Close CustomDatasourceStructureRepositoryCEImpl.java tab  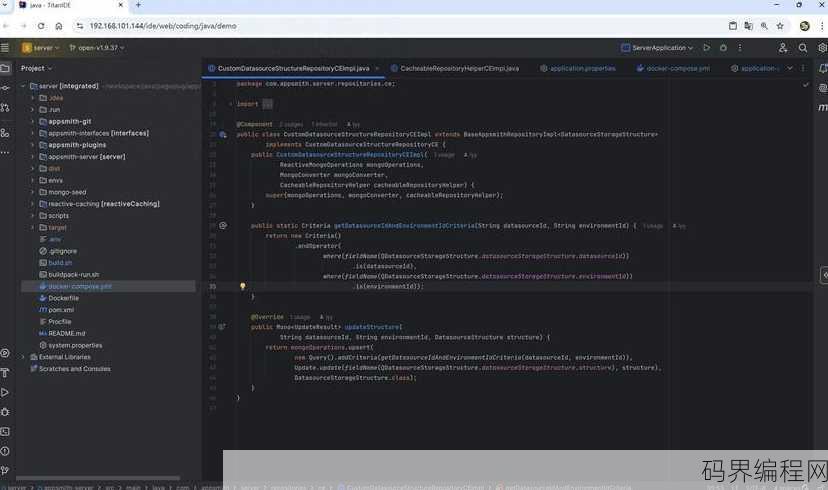point(377,69)
